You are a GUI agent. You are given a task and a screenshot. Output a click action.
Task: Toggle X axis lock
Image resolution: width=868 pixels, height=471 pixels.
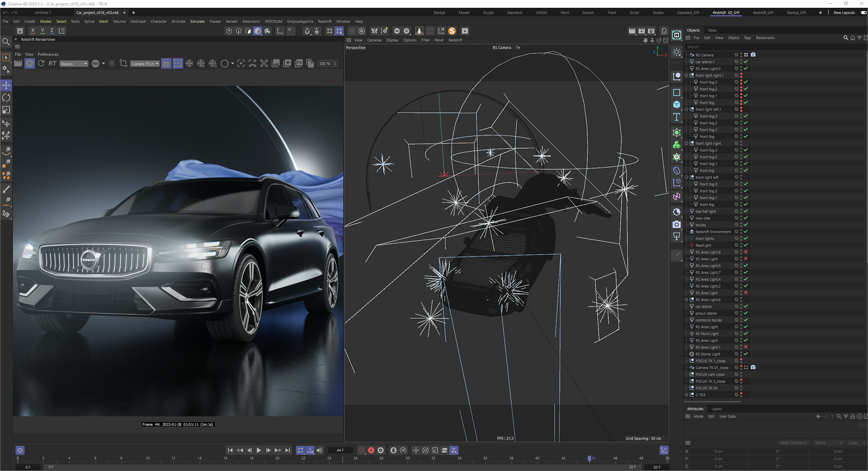pyautogui.click(x=33, y=31)
